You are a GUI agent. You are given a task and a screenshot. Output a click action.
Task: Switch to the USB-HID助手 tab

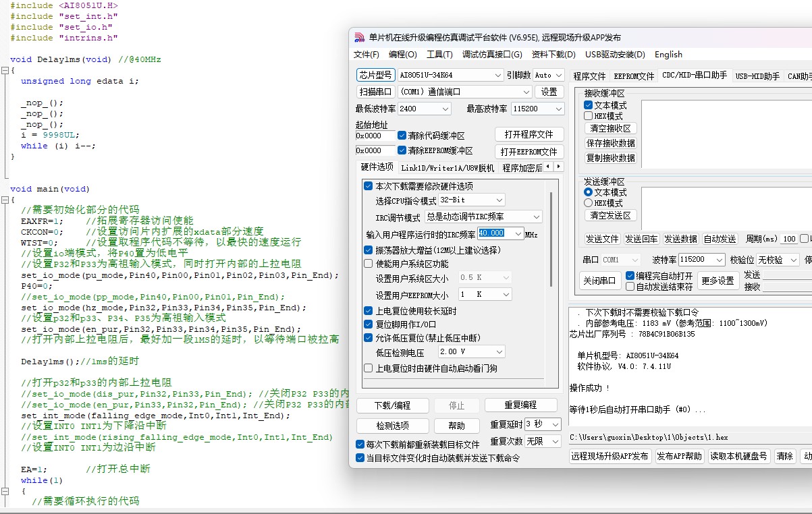click(757, 76)
